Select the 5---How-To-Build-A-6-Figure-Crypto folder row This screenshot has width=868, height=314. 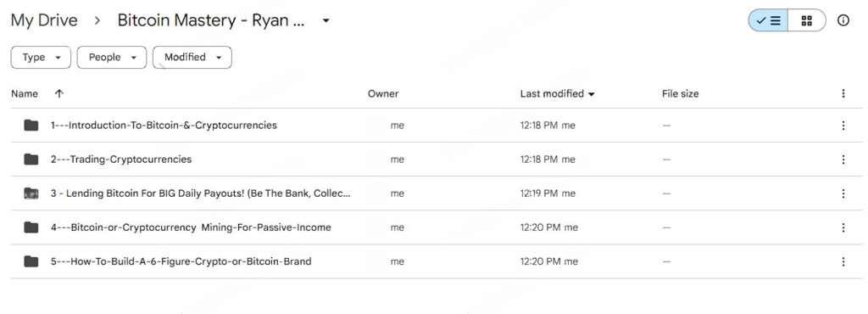(x=437, y=261)
